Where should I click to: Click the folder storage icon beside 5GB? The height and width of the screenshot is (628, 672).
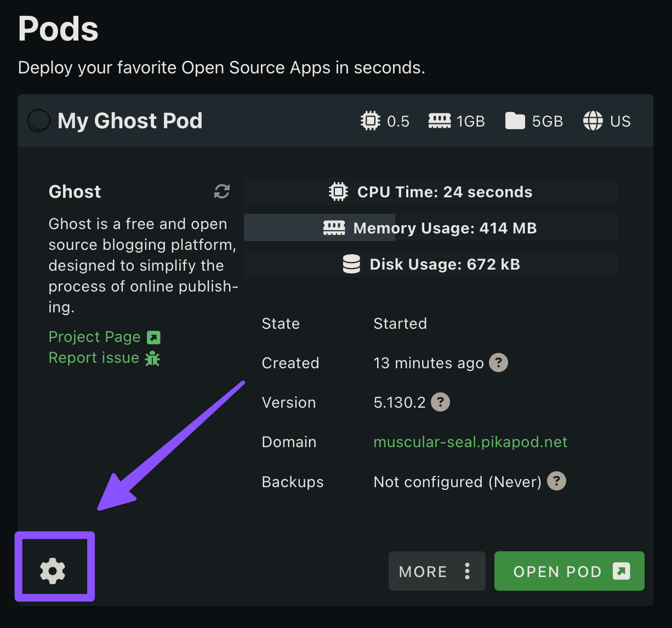pos(515,121)
